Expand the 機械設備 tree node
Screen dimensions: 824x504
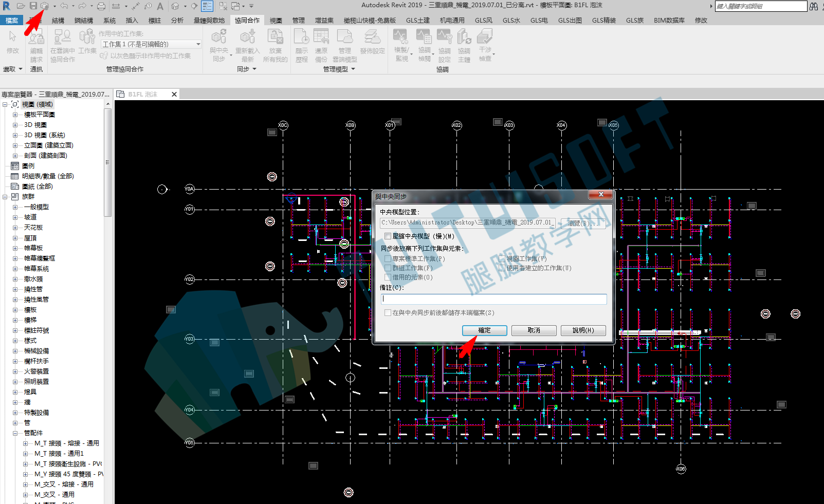point(15,351)
